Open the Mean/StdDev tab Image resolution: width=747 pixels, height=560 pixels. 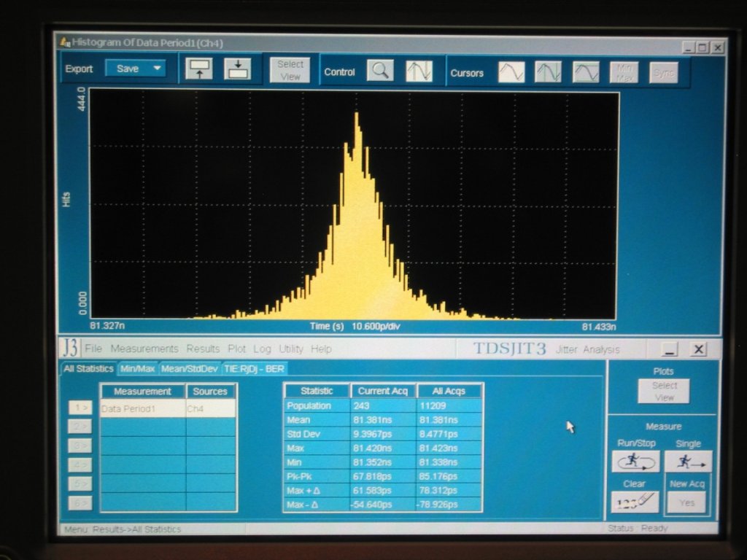(x=190, y=369)
